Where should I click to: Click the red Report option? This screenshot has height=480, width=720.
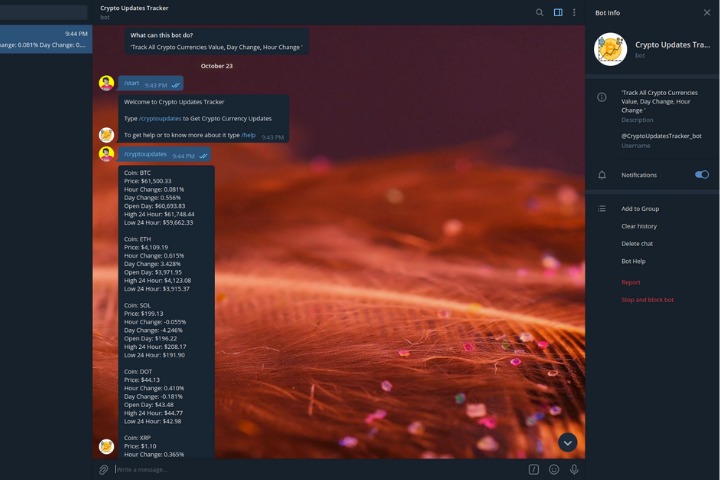[630, 282]
